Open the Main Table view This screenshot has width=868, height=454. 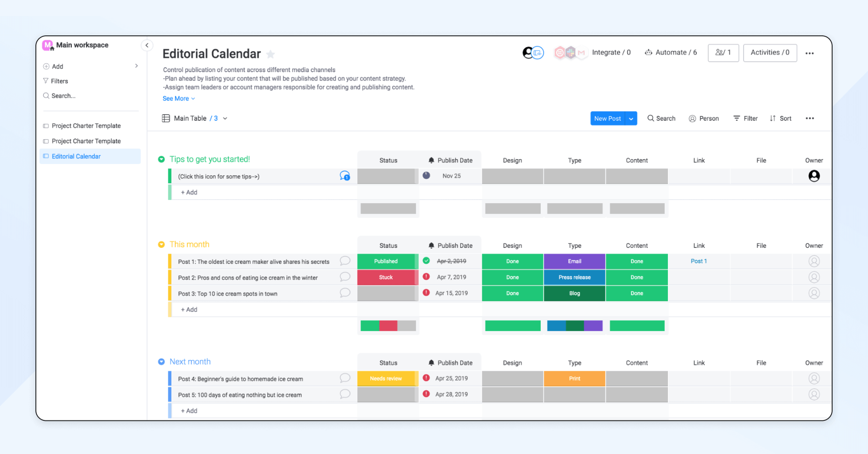pos(190,119)
